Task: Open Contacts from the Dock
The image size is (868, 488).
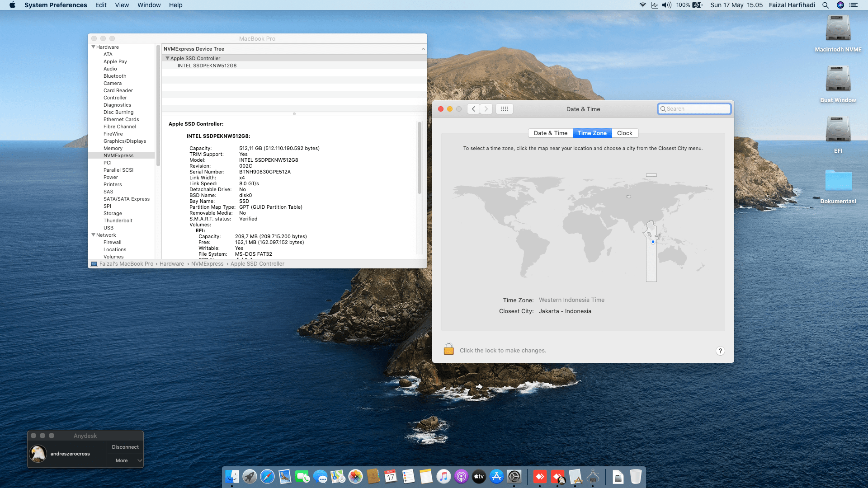Action: [373, 476]
